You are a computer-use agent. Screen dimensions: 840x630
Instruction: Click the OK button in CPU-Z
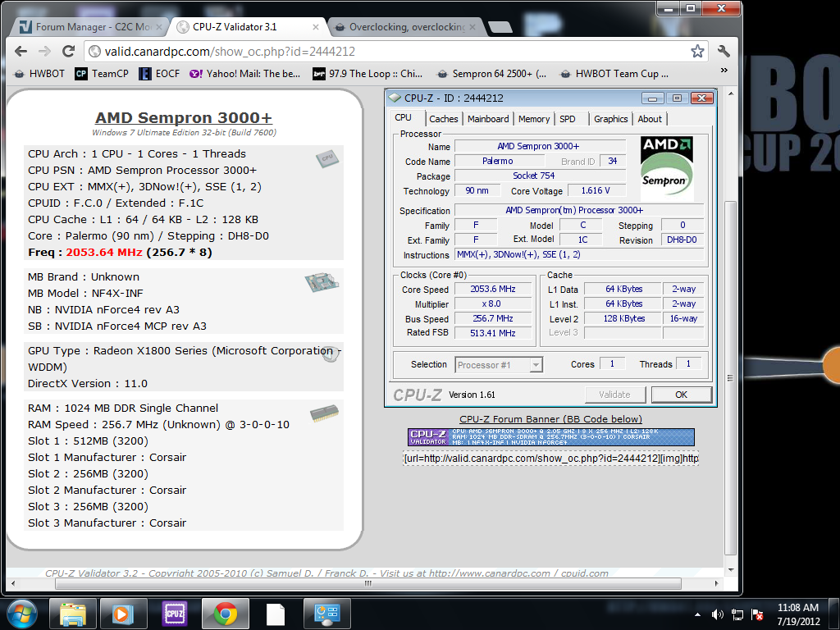tap(681, 395)
